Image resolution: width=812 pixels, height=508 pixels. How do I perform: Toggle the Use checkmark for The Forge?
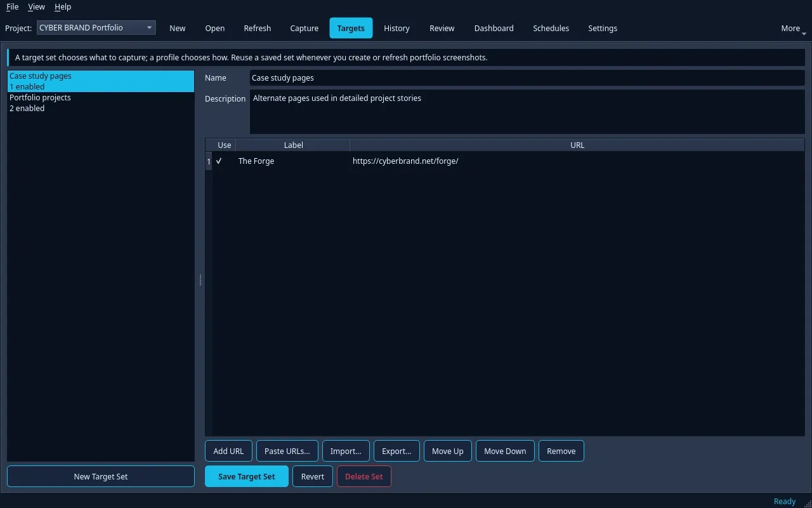tap(219, 161)
